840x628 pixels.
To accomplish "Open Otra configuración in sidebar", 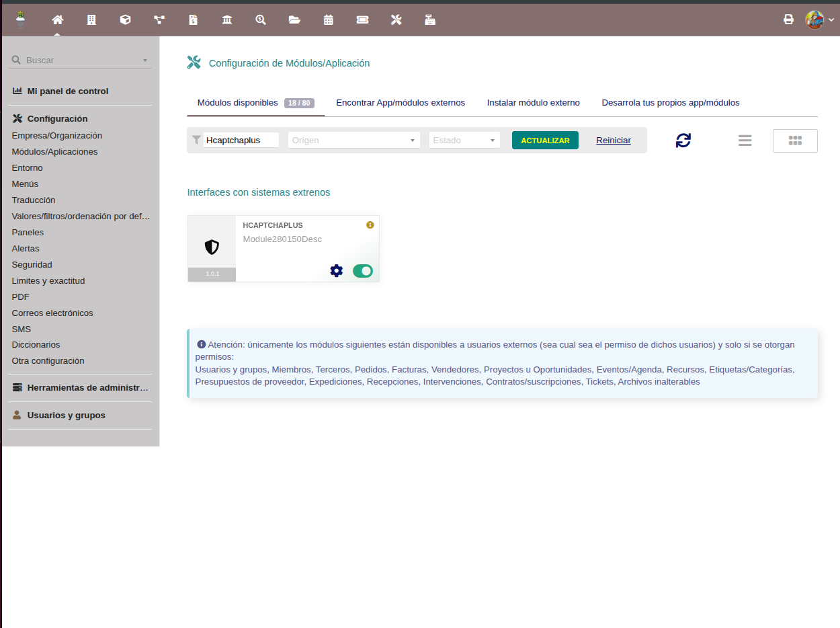I will coord(48,360).
